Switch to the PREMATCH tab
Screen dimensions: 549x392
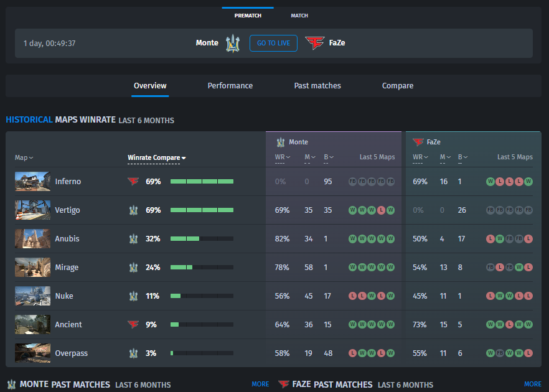pos(248,16)
